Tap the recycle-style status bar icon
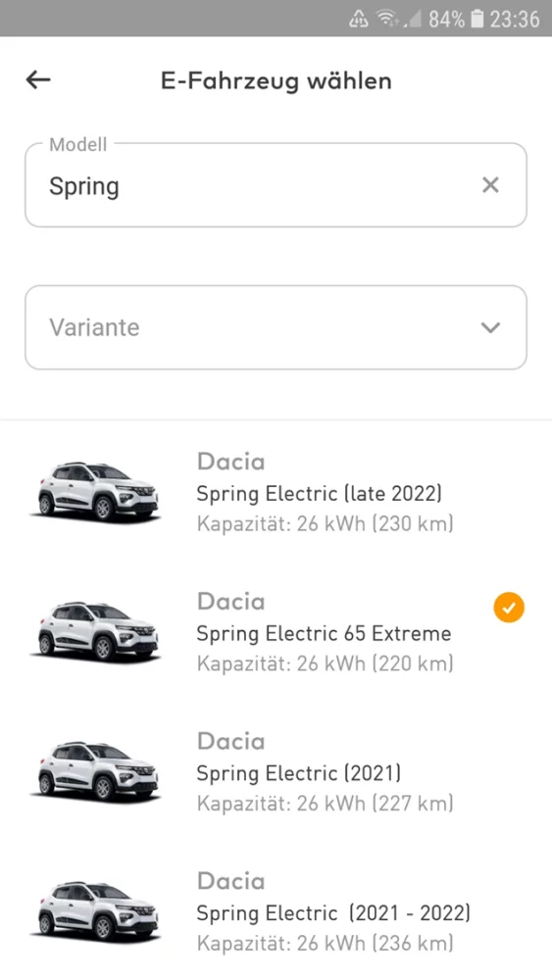The height and width of the screenshot is (980, 552). point(359,20)
